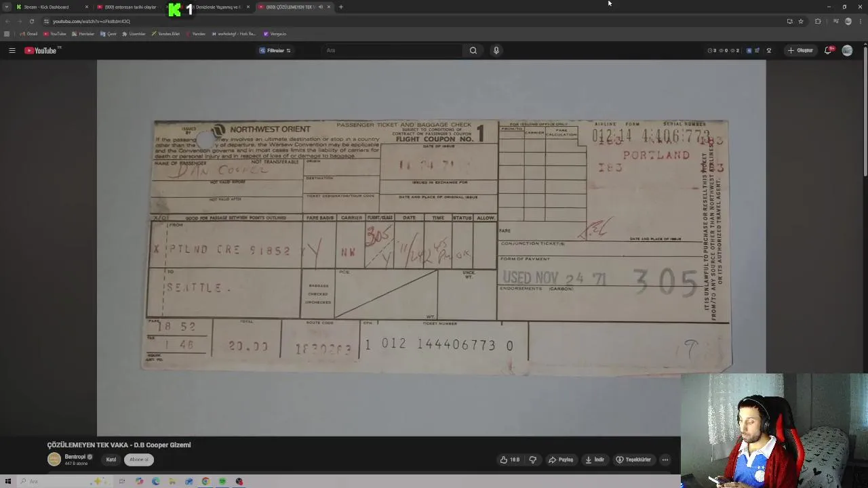Open the Windows Start menu
Viewport: 868px width, 488px height.
tap(8, 481)
